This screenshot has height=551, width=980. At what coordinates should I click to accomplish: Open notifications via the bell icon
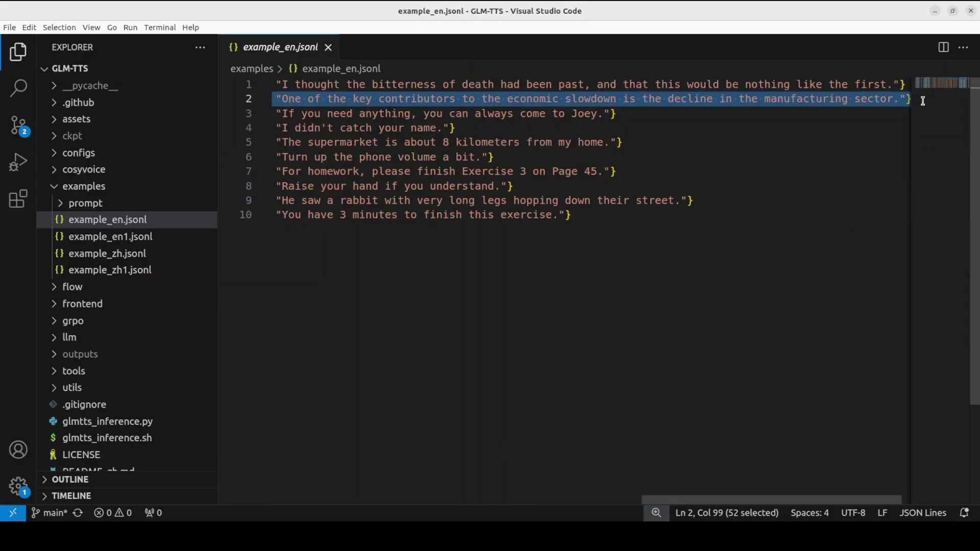965,513
